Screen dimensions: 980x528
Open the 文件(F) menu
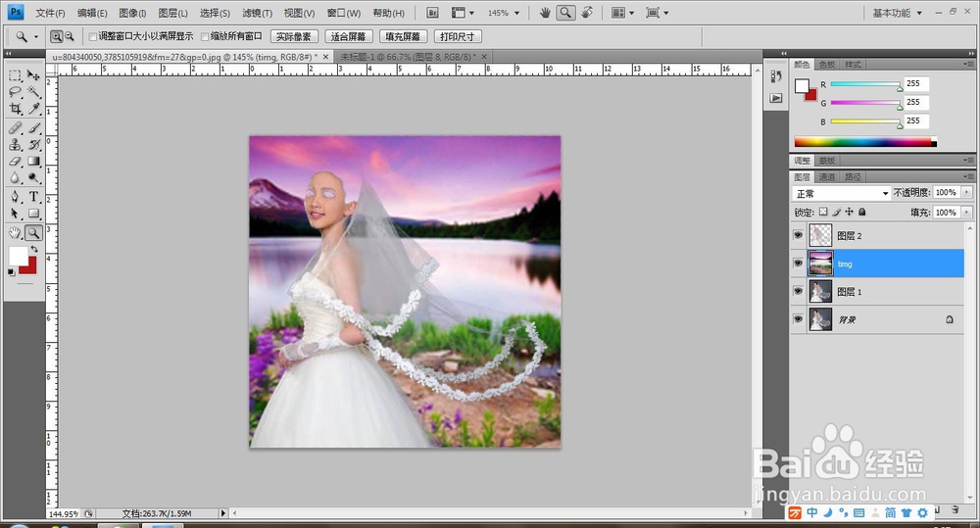pos(50,13)
